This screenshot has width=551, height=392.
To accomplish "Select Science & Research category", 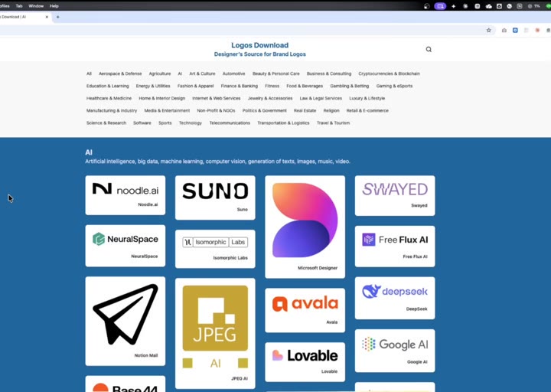I will coord(106,123).
